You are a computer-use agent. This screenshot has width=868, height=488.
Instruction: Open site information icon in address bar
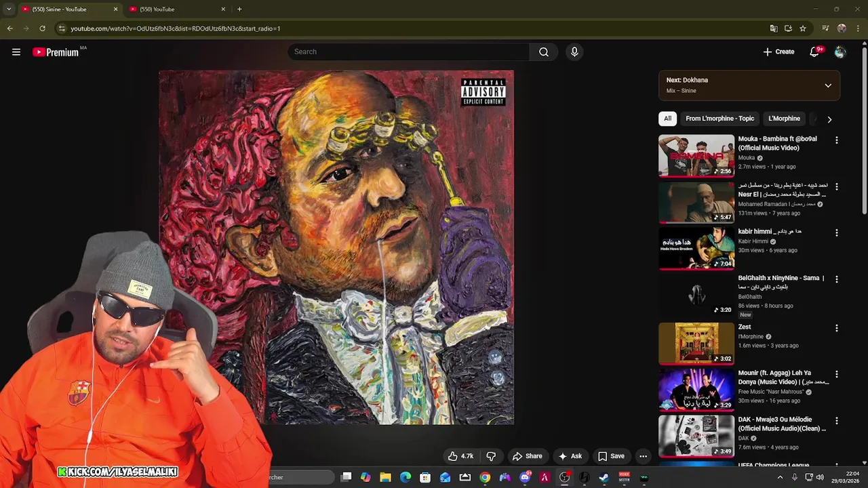click(62, 28)
